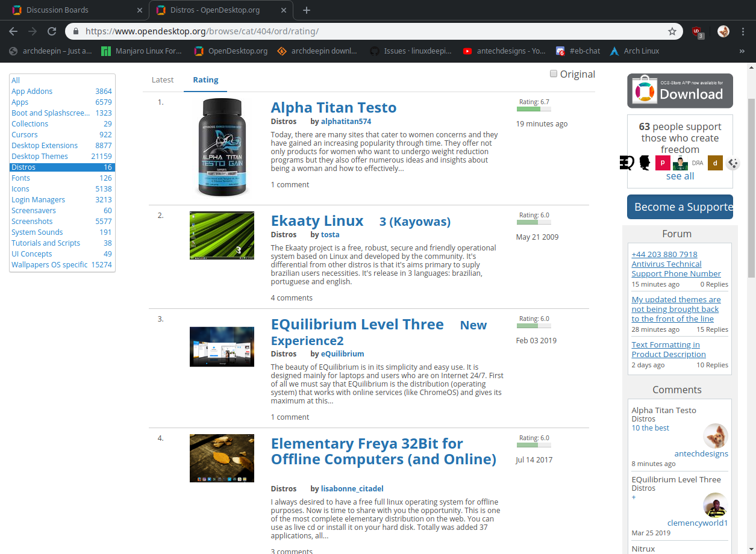The width and height of the screenshot is (756, 554).
Task: Click the brown 'd' supporter avatar
Action: pos(715,163)
